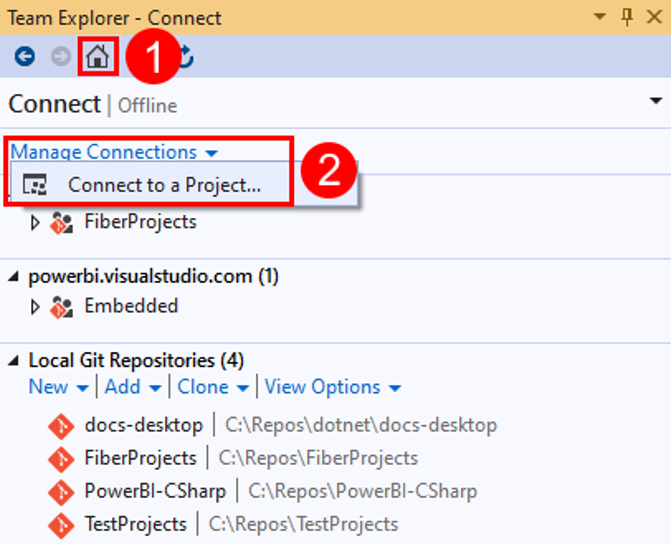Viewport: 671px width, 544px height.
Task: Collapse the powerbi.visualstudio.com section
Action: [x=16, y=277]
